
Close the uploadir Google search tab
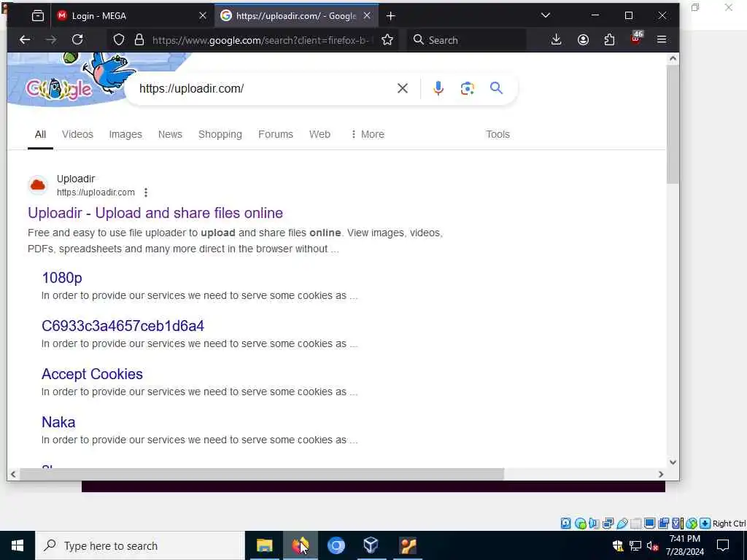[367, 16]
